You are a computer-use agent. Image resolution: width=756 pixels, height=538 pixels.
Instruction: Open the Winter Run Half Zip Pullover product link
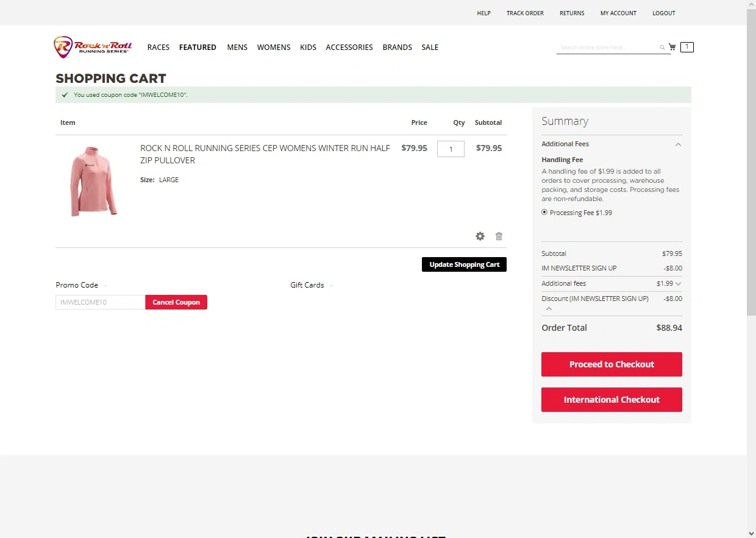click(x=265, y=154)
